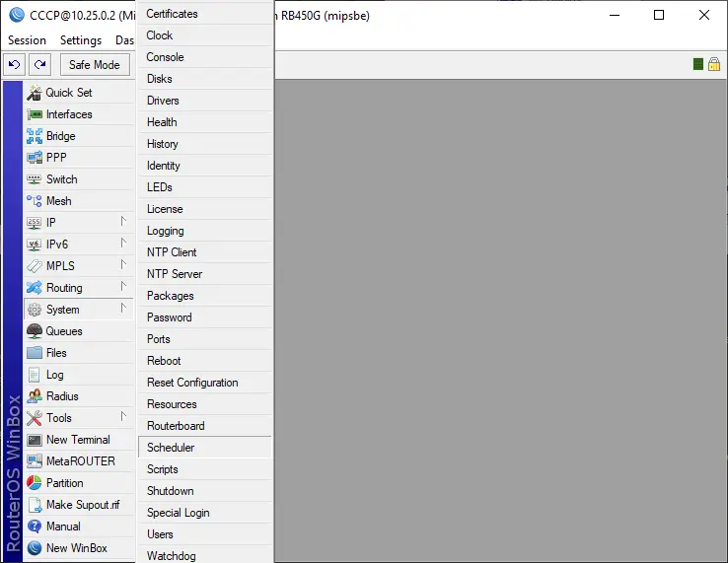The height and width of the screenshot is (563, 728).
Task: Open Reset Configuration entry
Action: coord(205,383)
